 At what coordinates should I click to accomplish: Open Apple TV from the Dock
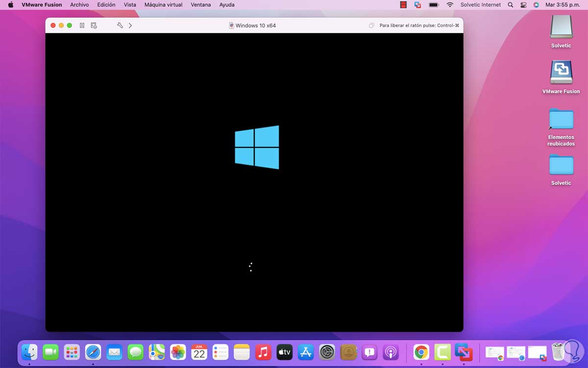(x=285, y=352)
